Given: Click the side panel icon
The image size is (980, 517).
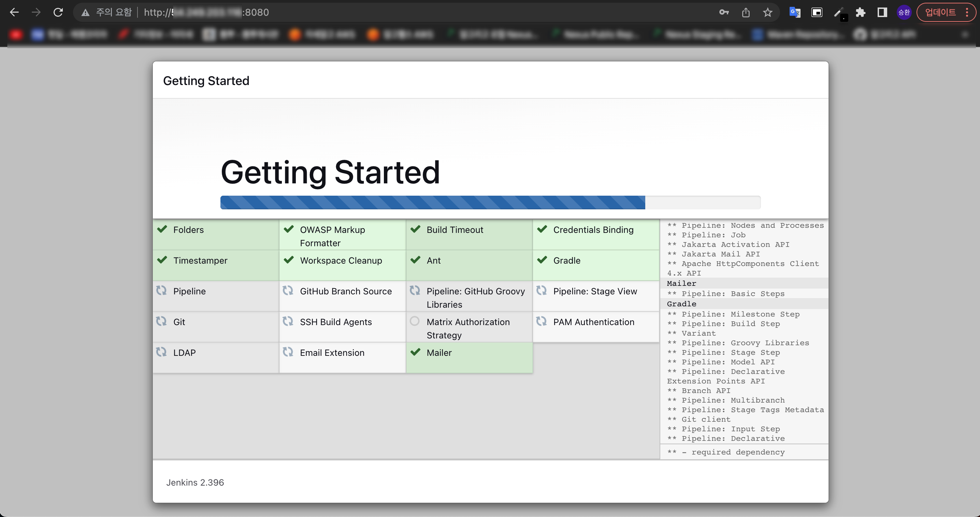Looking at the screenshot, I should (x=882, y=12).
